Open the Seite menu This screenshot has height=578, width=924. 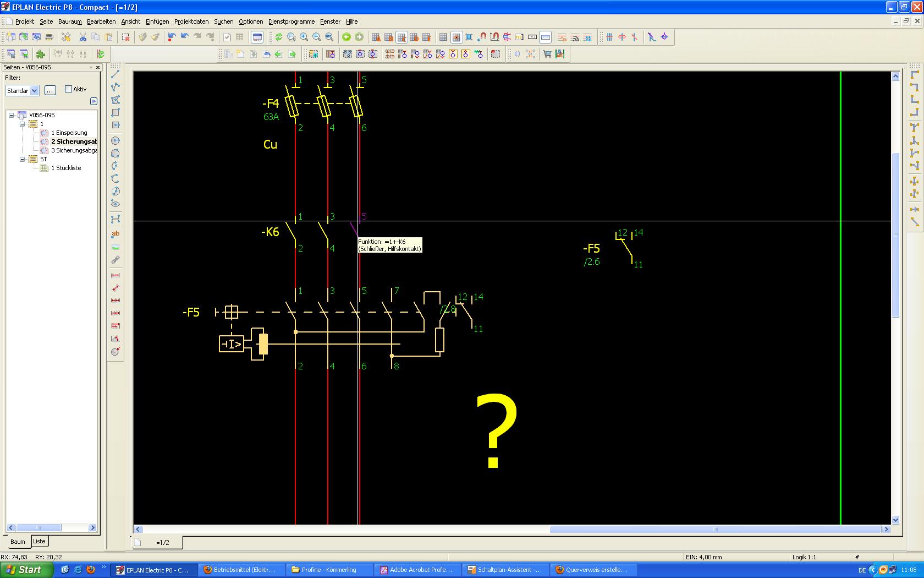click(46, 21)
